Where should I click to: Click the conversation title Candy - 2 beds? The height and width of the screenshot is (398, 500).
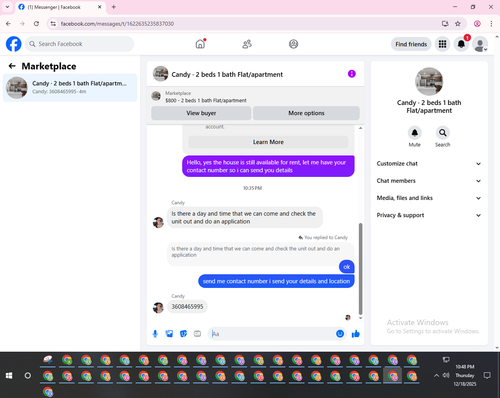[227, 74]
